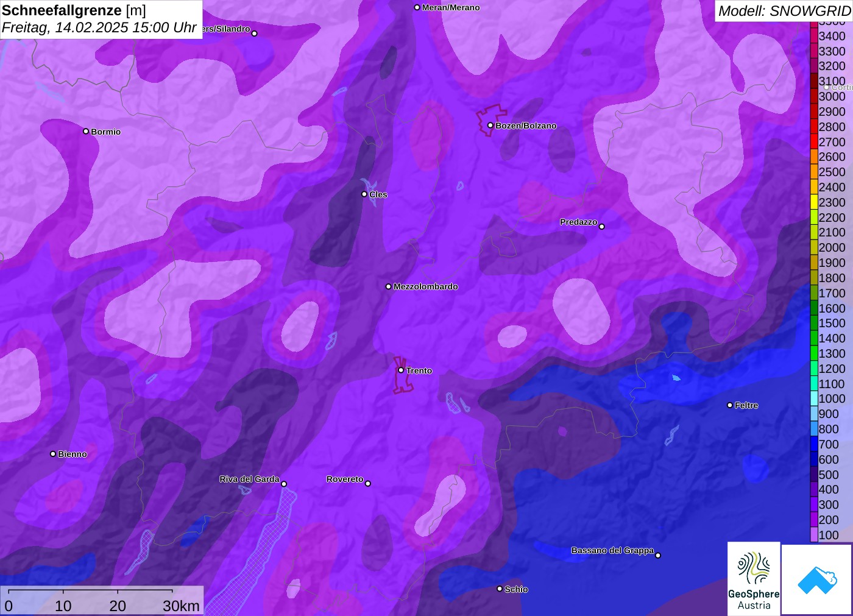
Task: Click the Meran/Merano label
Action: pyautogui.click(x=451, y=7)
